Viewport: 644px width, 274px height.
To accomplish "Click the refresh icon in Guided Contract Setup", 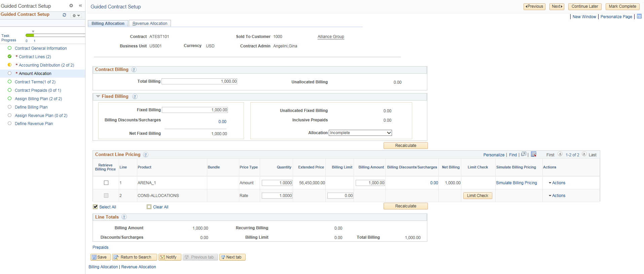I will [x=64, y=15].
